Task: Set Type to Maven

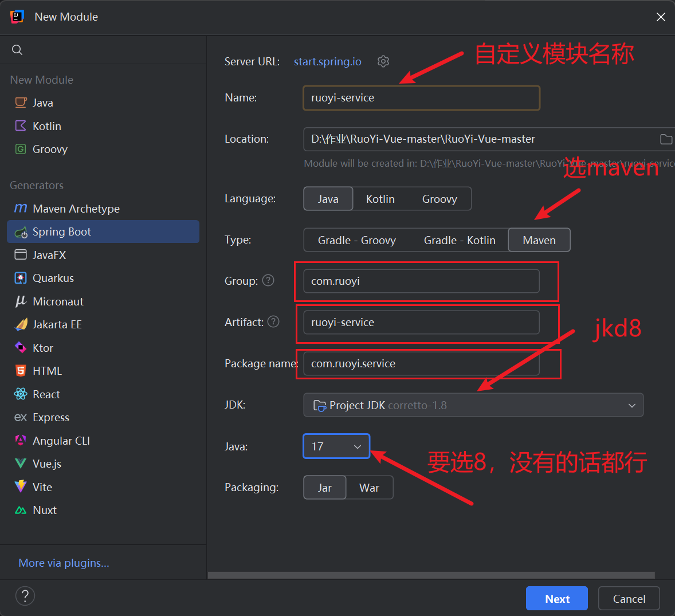Action: click(539, 240)
